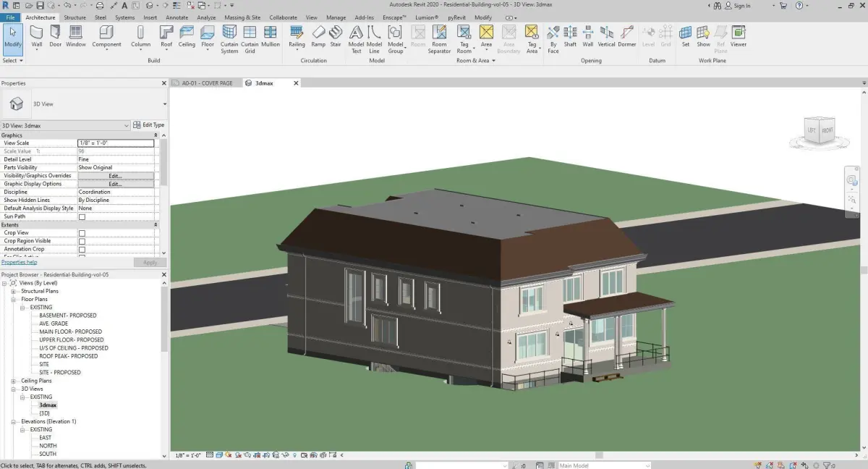868x469 pixels.
Task: Select the Model Line tool
Action: point(374,39)
